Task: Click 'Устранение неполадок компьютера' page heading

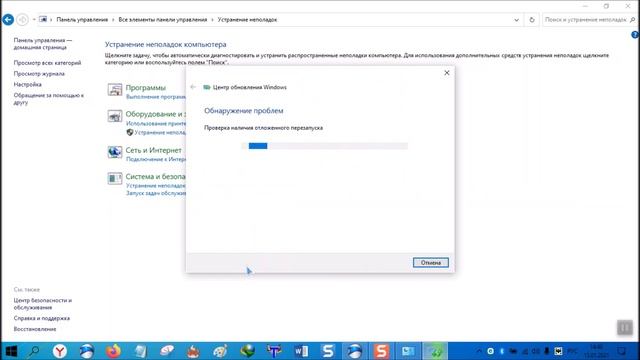Action: [165, 44]
